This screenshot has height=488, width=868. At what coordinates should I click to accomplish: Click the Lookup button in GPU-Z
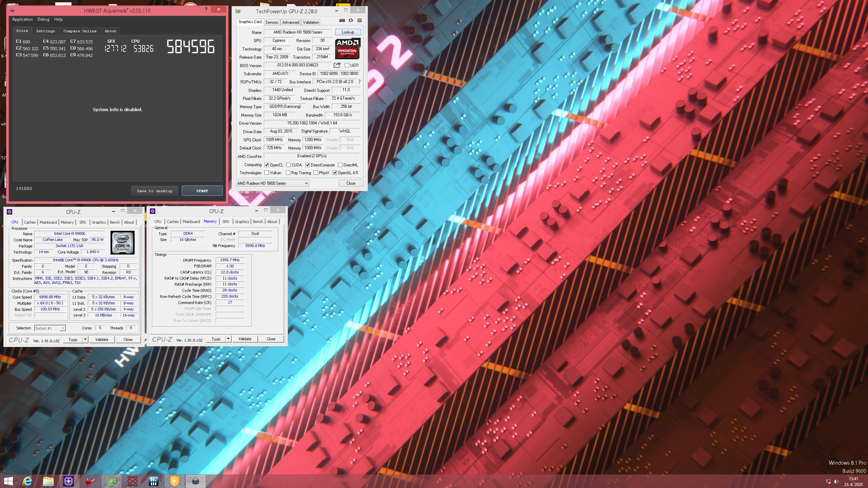348,32
